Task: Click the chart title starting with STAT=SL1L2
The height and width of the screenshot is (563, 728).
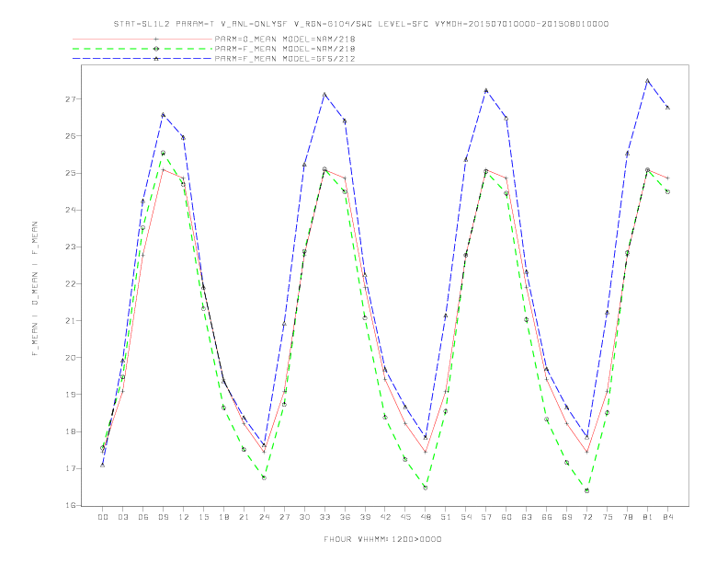Action: [360, 24]
